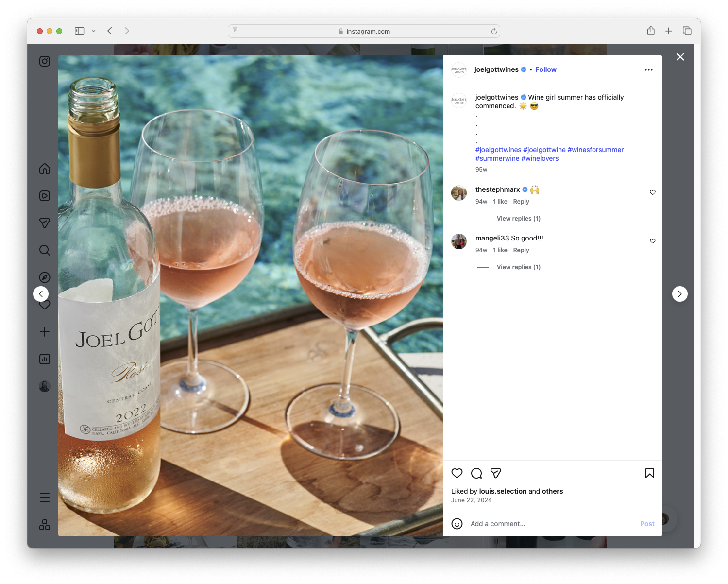This screenshot has width=728, height=584.
Task: Go to previous post arrow
Action: click(41, 294)
